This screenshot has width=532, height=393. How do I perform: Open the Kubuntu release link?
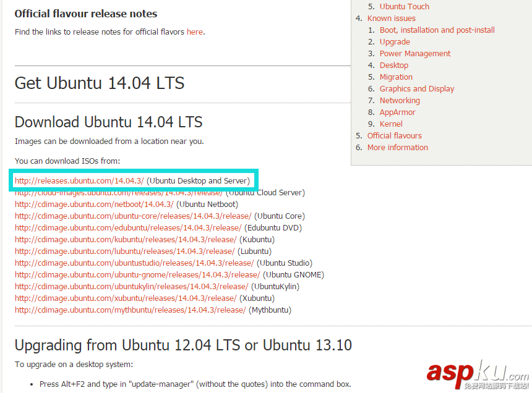[x=126, y=240]
